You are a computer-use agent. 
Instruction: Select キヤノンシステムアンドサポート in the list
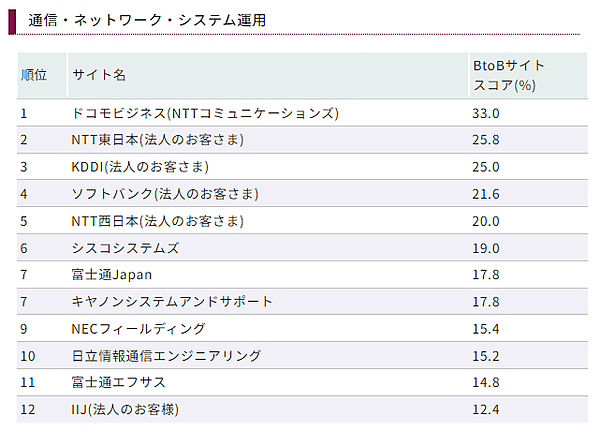tap(172, 301)
